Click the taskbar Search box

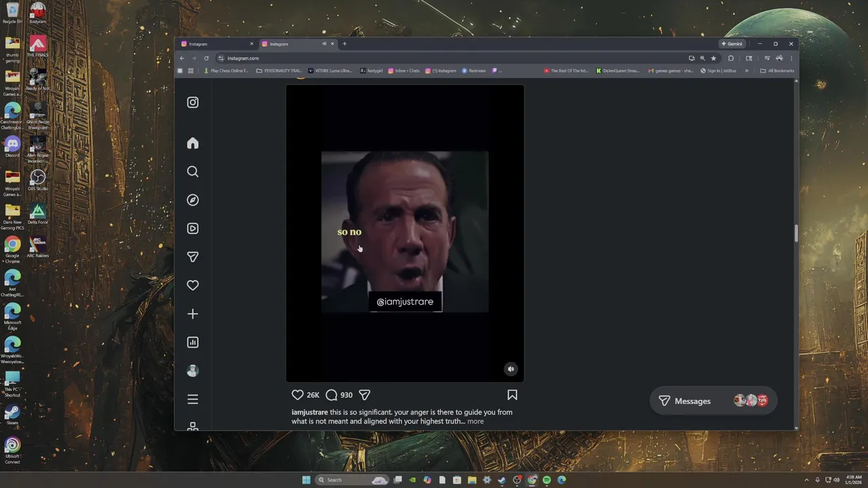(353, 480)
